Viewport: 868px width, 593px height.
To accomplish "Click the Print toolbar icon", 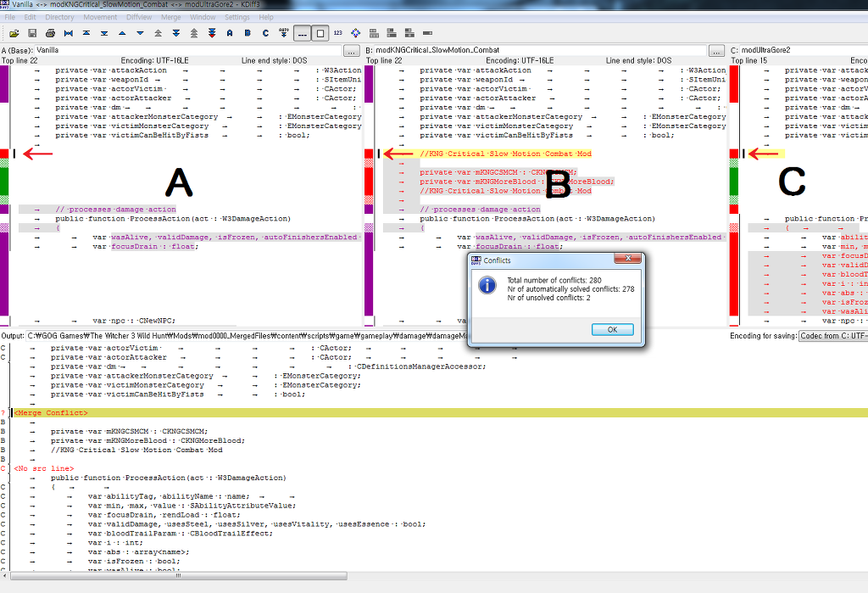I will 50,33.
